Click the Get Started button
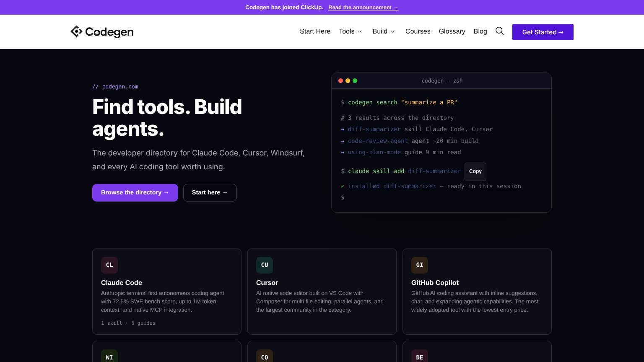The image size is (644, 362). coord(543,32)
